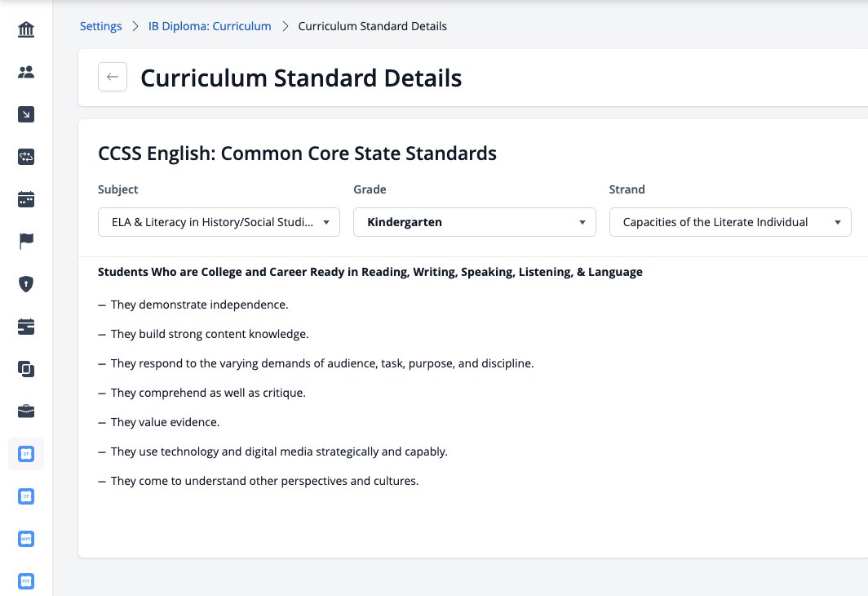868x596 pixels.
Task: Click the back arrow button
Action: click(113, 77)
